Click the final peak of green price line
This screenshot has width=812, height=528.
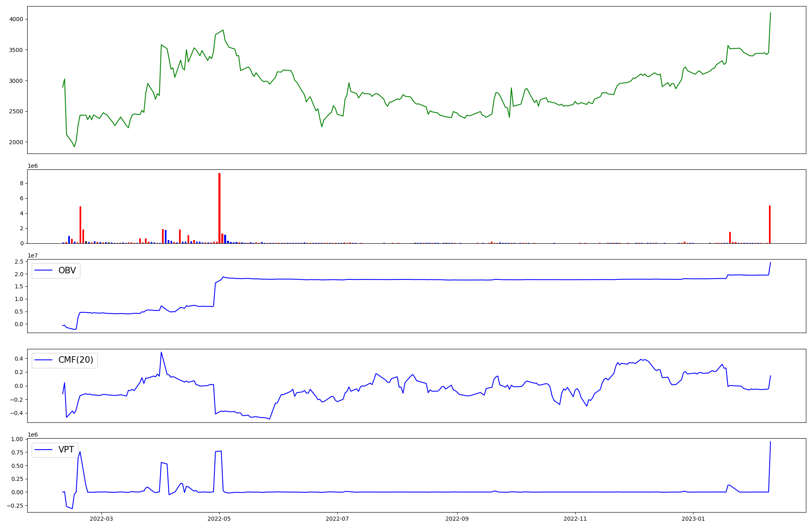770,13
